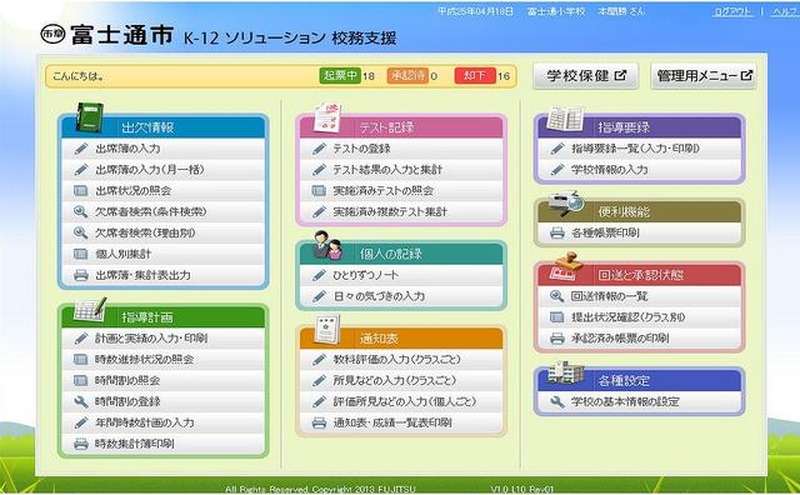This screenshot has width=800, height=495.
Task: Click the magnifier icon beside 便利機能
Action: point(564,204)
